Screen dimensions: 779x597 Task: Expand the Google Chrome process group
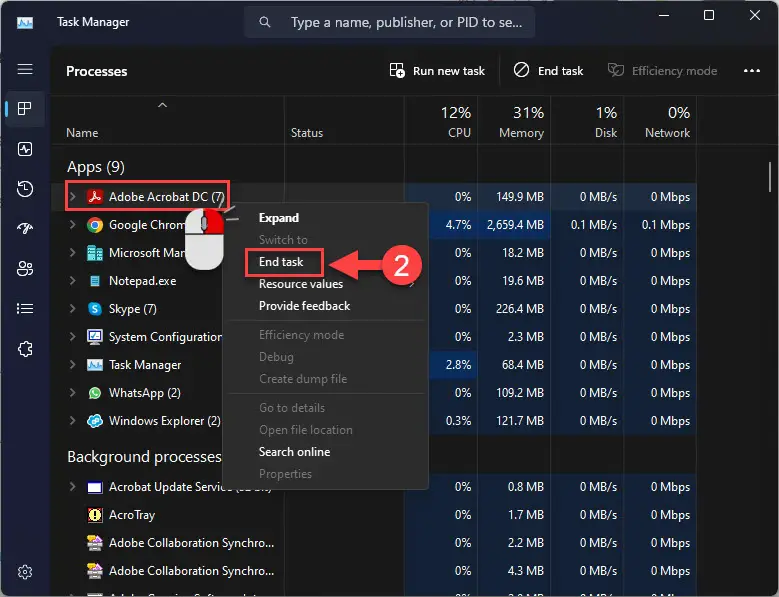click(x=73, y=225)
